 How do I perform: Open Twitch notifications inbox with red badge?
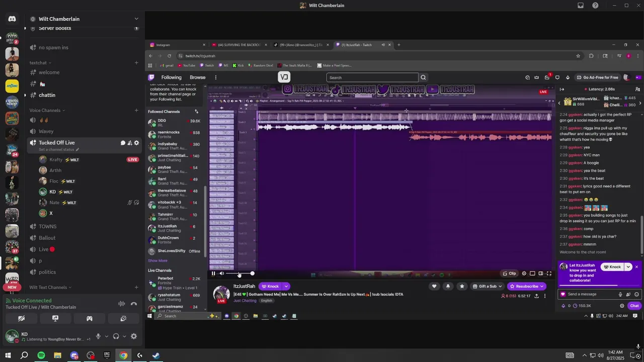pos(547,77)
